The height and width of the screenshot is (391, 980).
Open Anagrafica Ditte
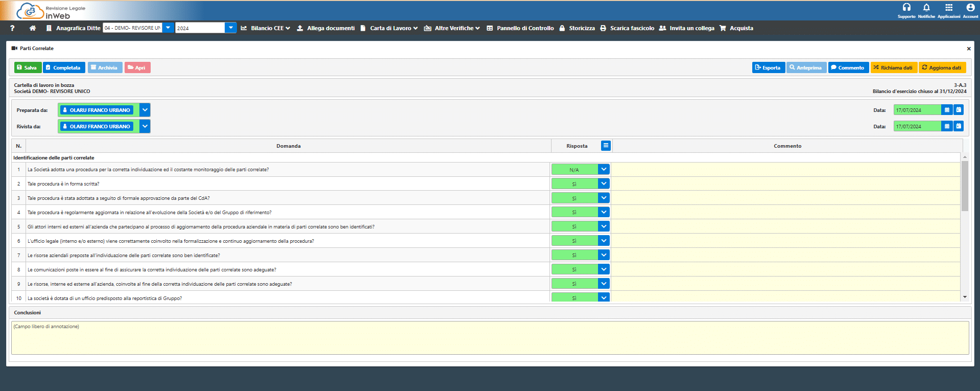pyautogui.click(x=73, y=28)
